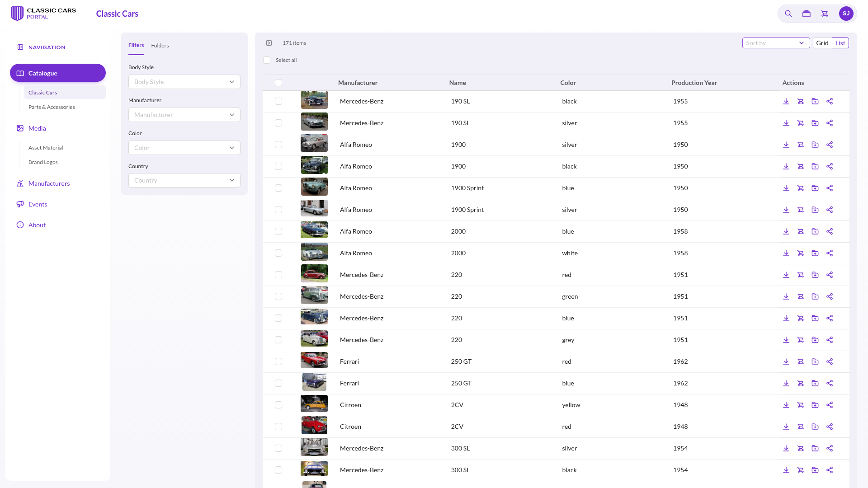Tick the Select all checkbox
This screenshot has width=868, height=488.
point(267,60)
